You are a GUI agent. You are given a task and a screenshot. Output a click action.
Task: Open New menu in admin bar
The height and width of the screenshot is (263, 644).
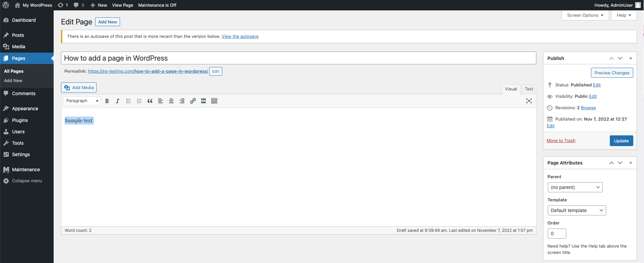[99, 5]
